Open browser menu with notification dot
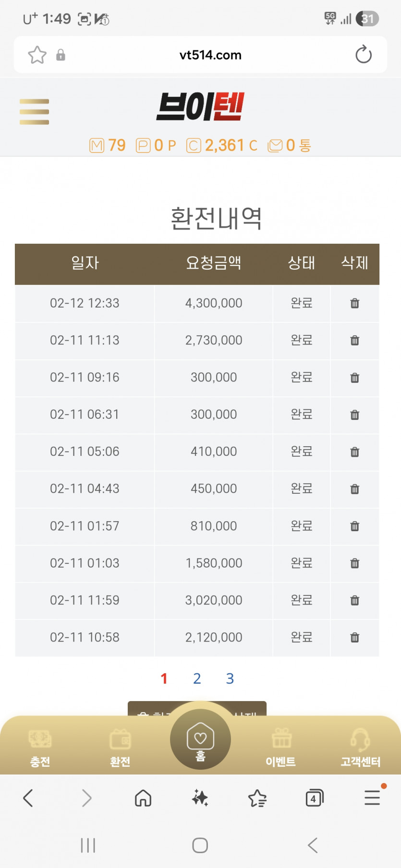 [373, 797]
